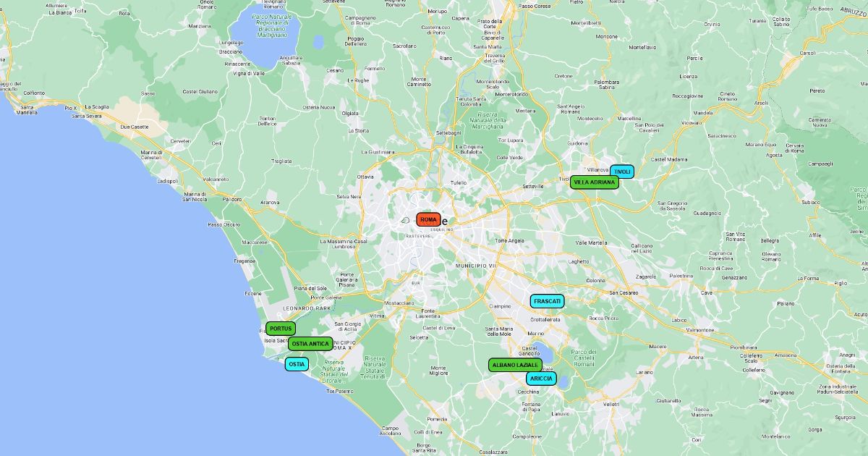868x456 pixels.
Task: Click the Manziana place name
Action: 199,26
